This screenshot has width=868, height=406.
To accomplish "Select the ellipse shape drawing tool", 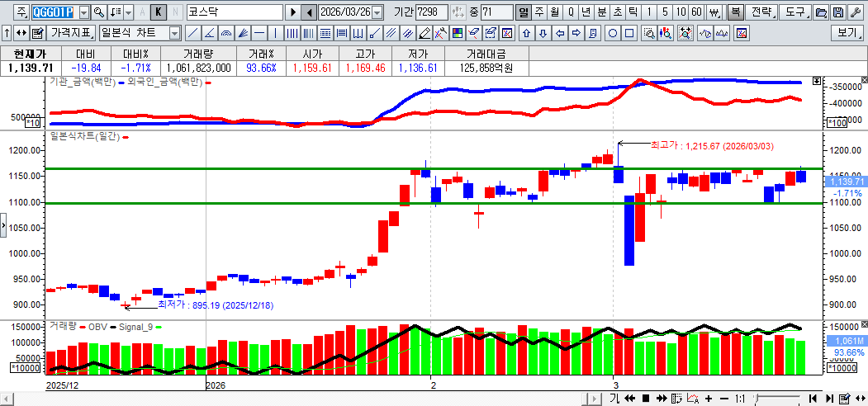I will click(614, 34).
